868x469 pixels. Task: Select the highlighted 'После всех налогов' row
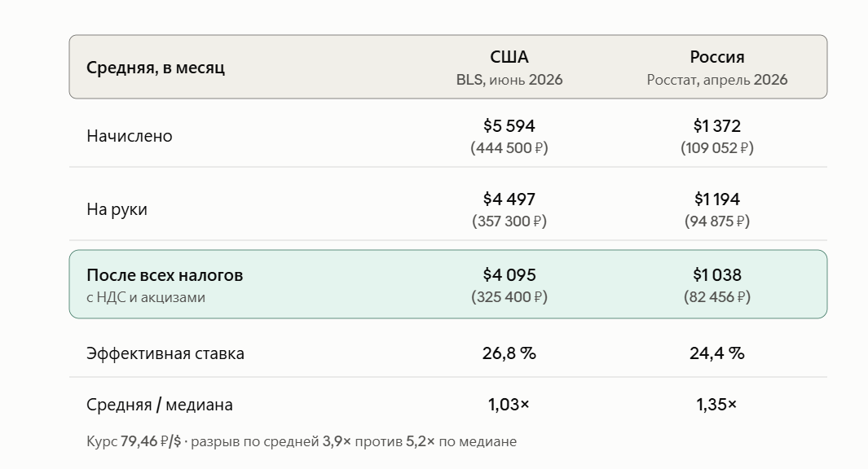pyautogui.click(x=447, y=284)
